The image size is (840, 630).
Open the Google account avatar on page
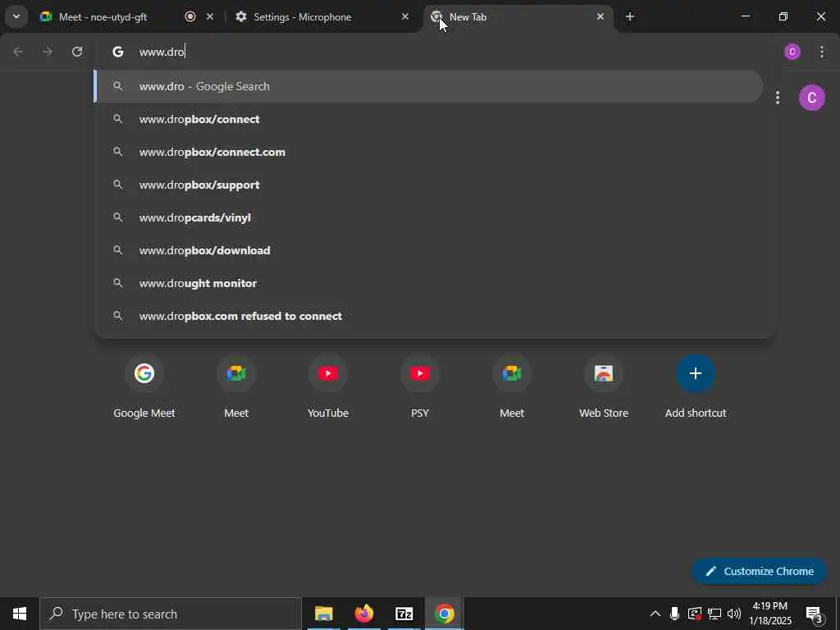click(x=811, y=98)
